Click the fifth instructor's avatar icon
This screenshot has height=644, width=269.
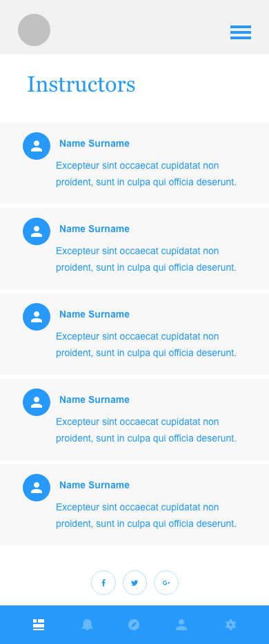point(37,488)
